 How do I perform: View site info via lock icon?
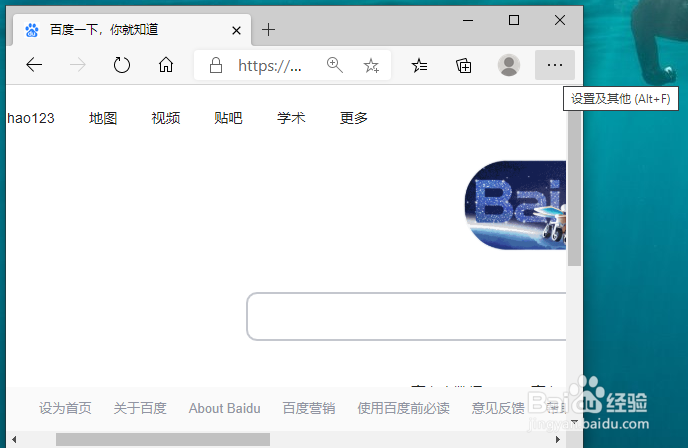point(215,65)
